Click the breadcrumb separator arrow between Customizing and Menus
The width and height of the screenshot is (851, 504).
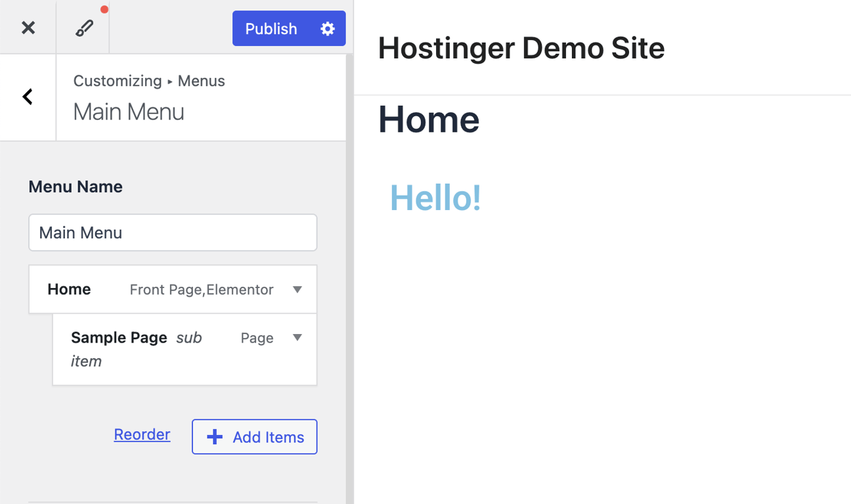click(169, 81)
